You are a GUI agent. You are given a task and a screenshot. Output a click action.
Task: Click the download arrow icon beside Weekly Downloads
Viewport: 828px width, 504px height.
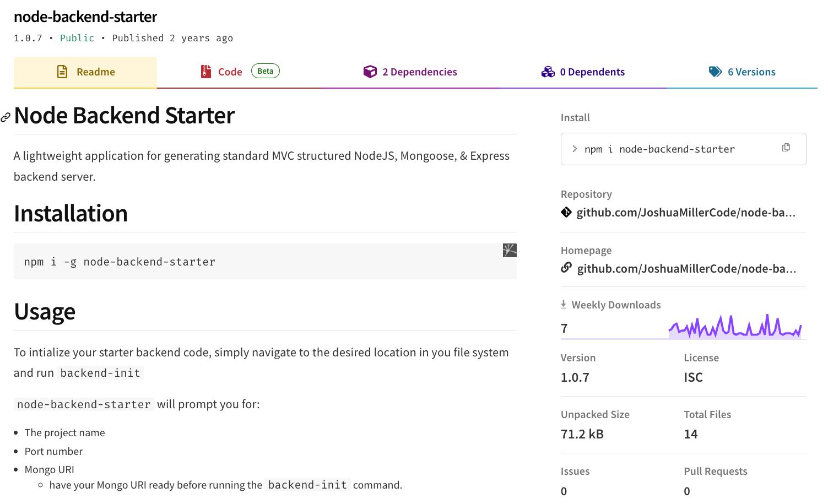click(x=564, y=305)
